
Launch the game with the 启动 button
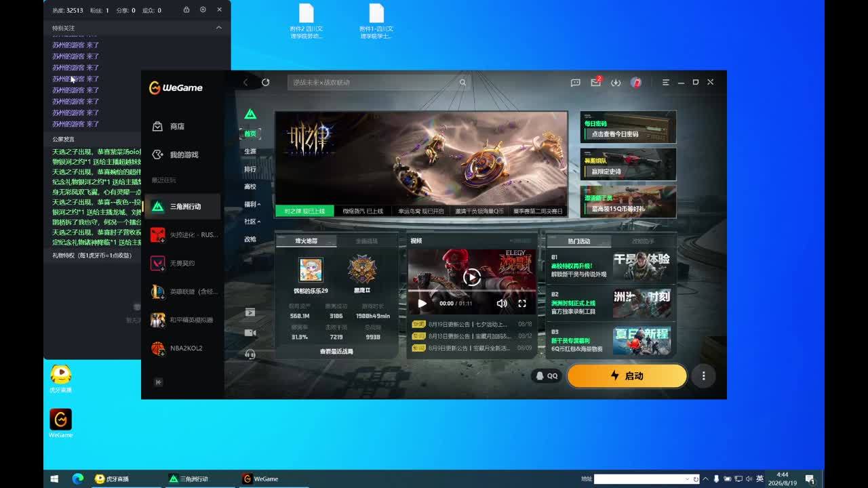coord(627,376)
